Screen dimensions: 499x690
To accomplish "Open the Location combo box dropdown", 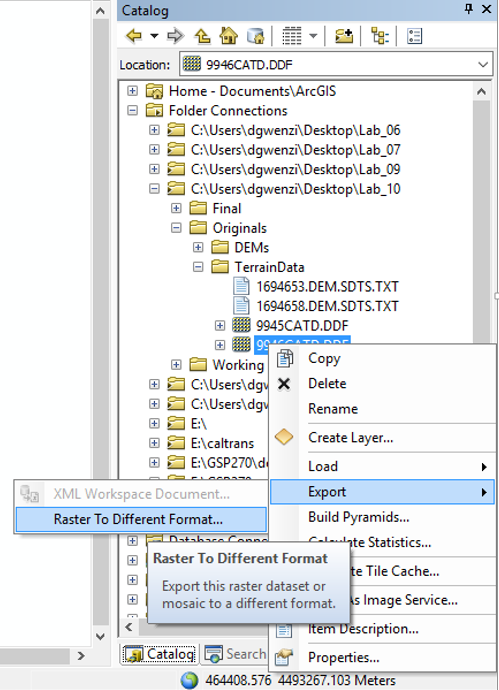I will click(x=483, y=65).
